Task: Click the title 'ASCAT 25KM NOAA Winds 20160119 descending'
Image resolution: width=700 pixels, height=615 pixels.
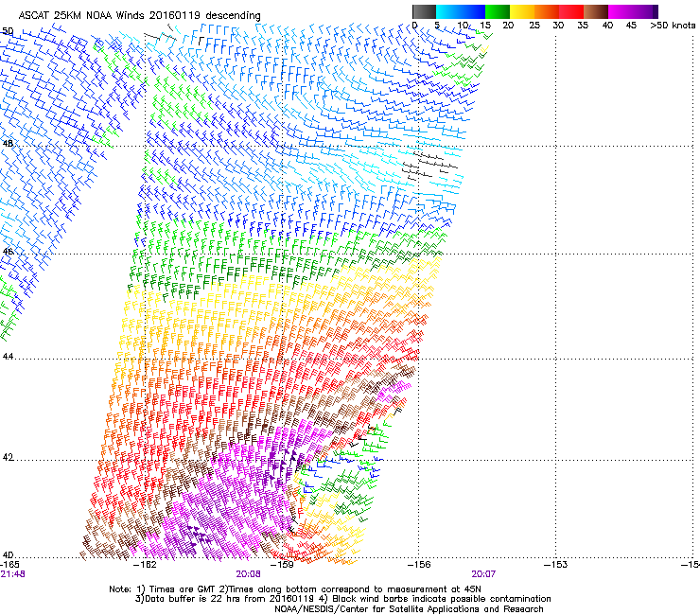Action: pos(140,15)
